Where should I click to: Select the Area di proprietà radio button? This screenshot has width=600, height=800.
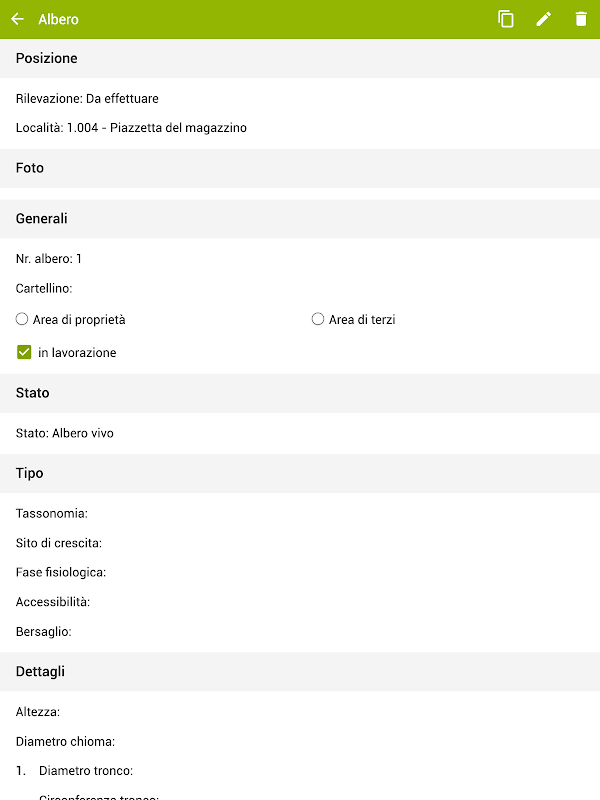coord(22,320)
